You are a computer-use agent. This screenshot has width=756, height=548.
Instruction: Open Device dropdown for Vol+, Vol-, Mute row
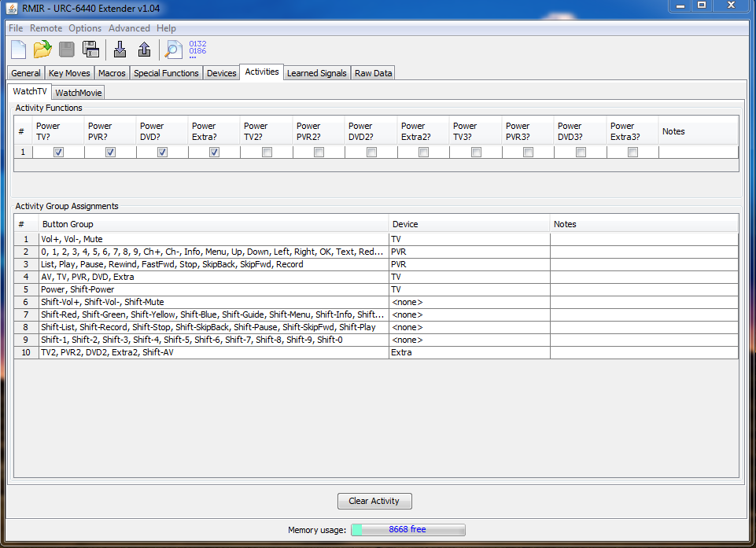coord(469,239)
